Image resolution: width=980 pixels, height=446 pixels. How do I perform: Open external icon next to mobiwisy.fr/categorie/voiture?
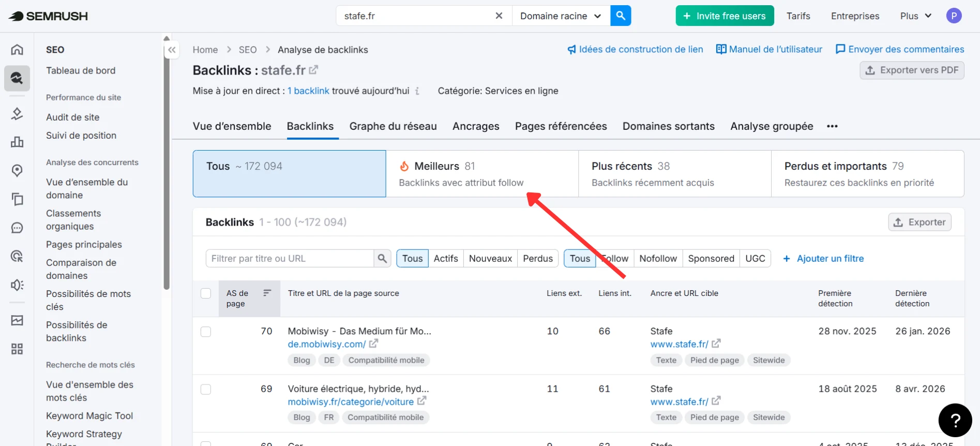click(x=421, y=401)
